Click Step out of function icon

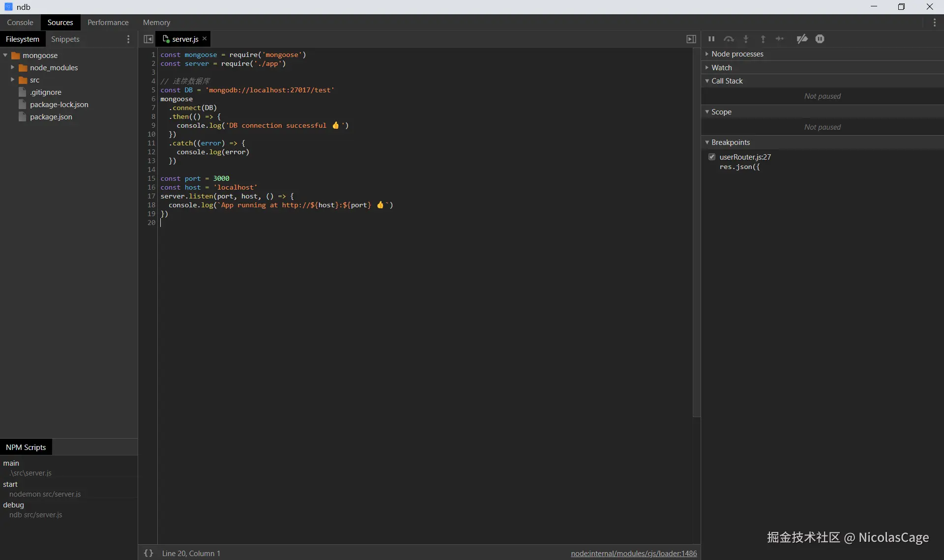(x=763, y=39)
